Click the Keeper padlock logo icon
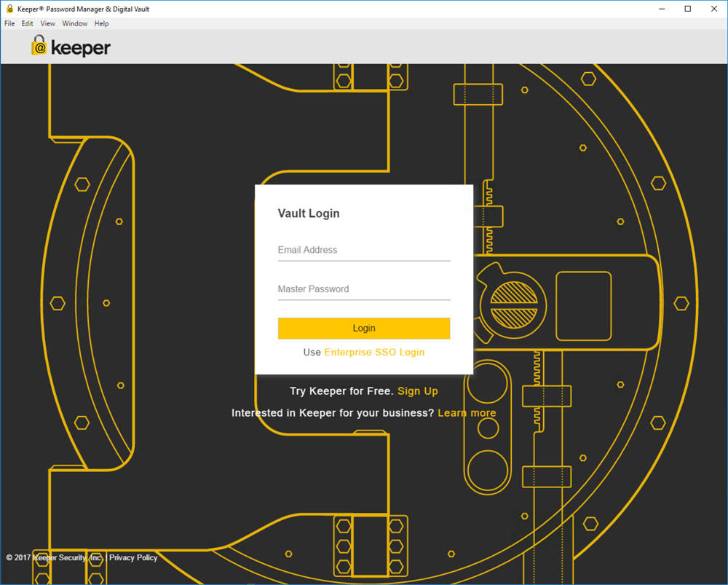 [x=39, y=46]
